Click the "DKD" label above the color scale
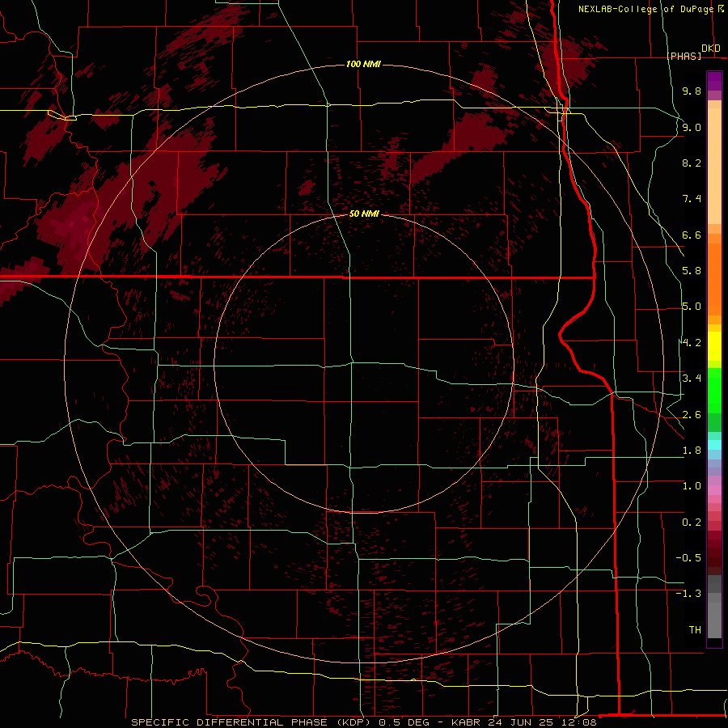 click(711, 49)
